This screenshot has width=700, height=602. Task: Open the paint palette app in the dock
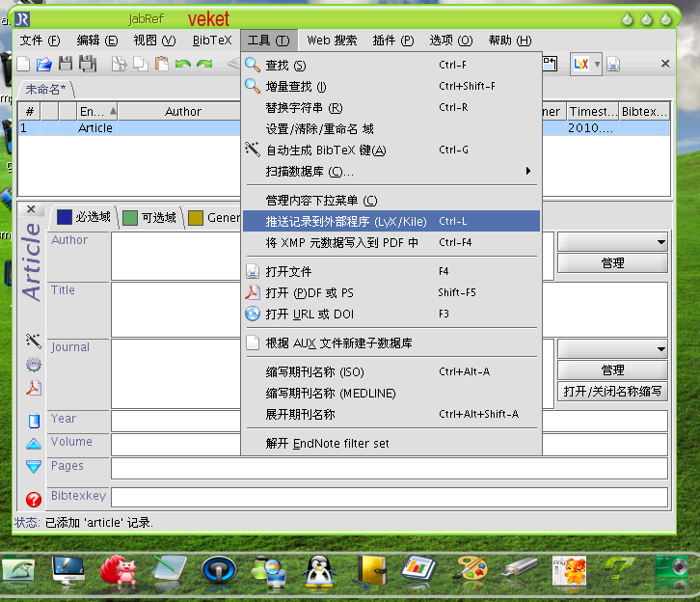click(x=470, y=568)
